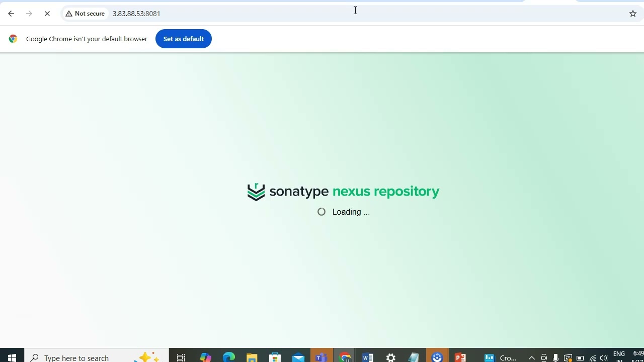
Task: Click the Chrome logo in the default browser bar
Action: click(13, 39)
